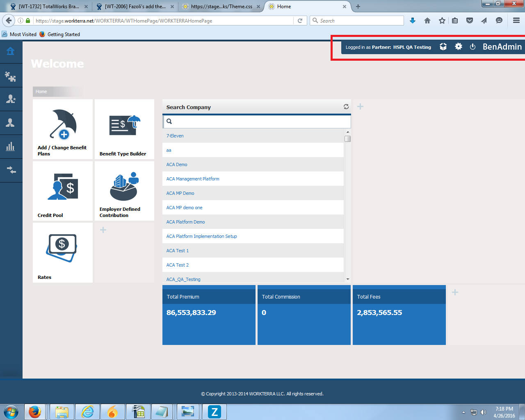The image size is (525, 420).
Task: Open ACA MP Demo link
Action: [180, 193]
